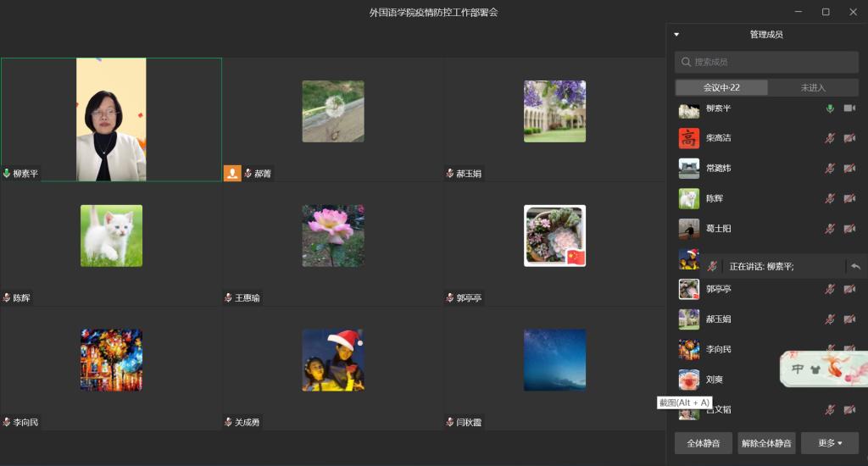Select 郭亭亭 in the member list

pyautogui.click(x=719, y=289)
